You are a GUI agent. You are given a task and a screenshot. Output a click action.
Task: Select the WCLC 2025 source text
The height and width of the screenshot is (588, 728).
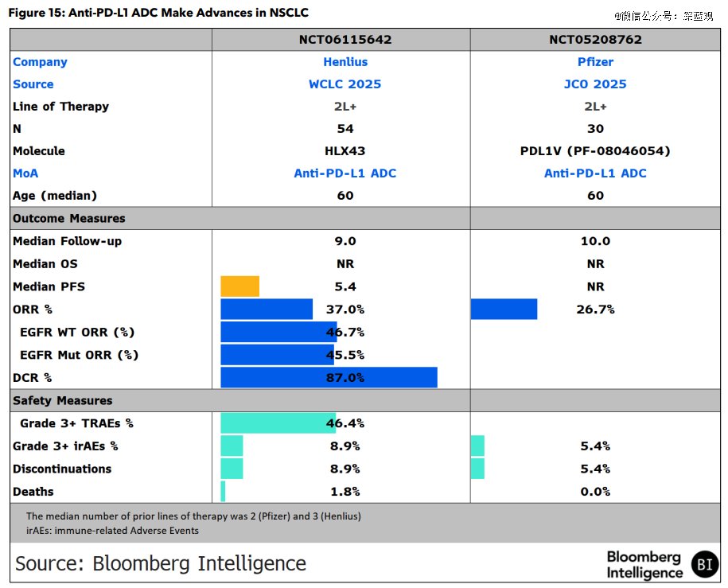click(345, 84)
